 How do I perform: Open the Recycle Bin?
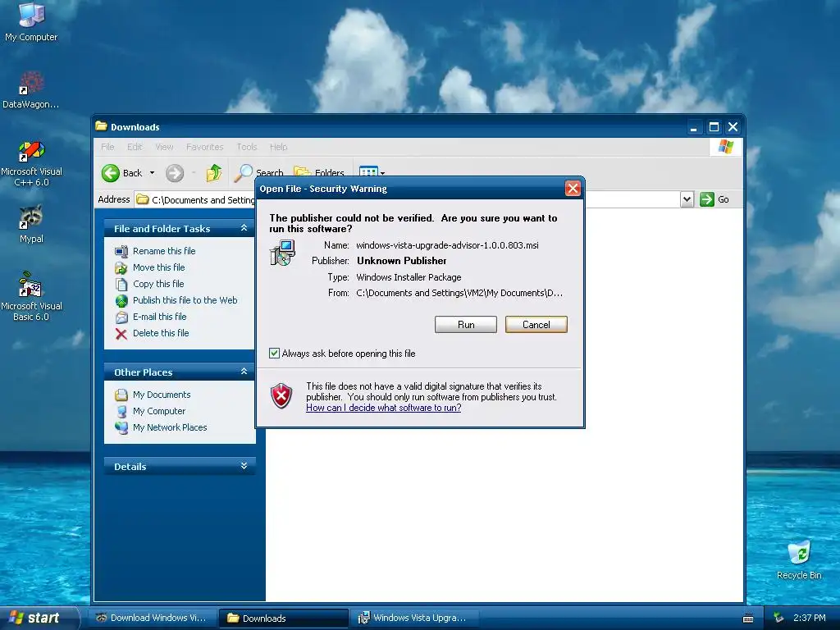tap(799, 559)
